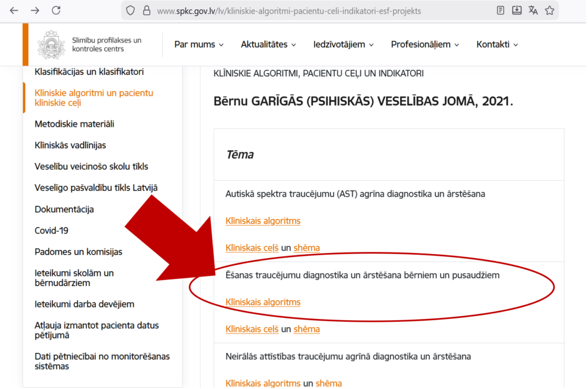Expand the Aktualitātes dropdown menu

click(268, 45)
